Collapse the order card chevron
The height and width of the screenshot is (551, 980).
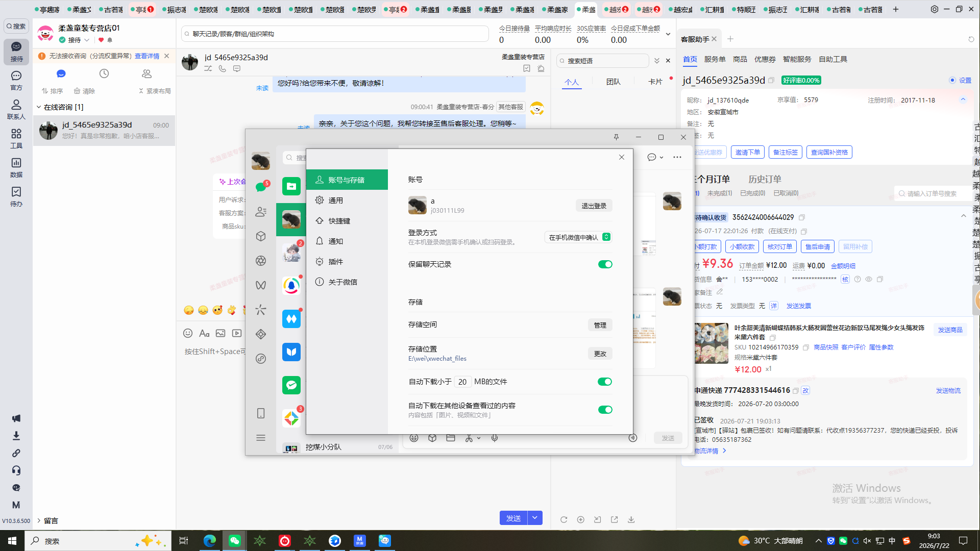[964, 216]
